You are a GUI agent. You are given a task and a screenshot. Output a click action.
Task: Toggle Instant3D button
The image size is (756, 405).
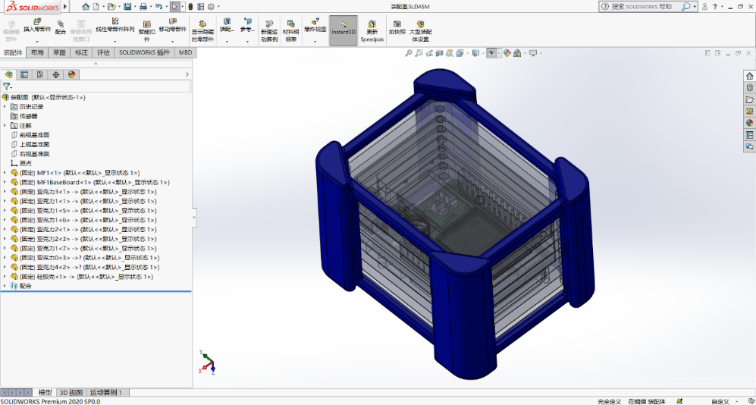pyautogui.click(x=343, y=30)
